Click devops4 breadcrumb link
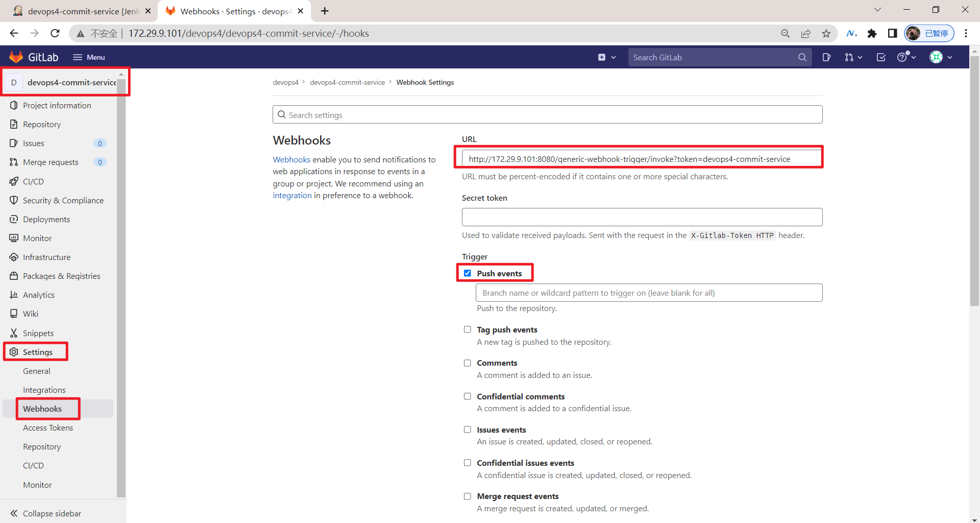Image resolution: width=980 pixels, height=523 pixels. click(x=285, y=82)
